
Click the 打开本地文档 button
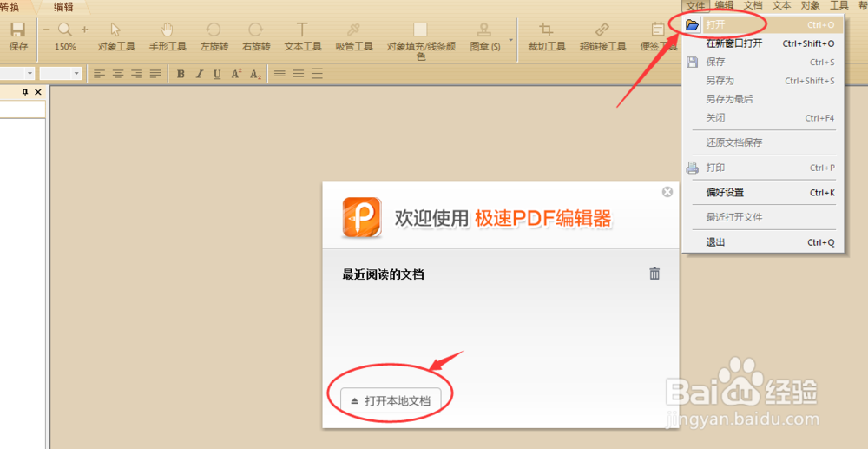pyautogui.click(x=391, y=401)
